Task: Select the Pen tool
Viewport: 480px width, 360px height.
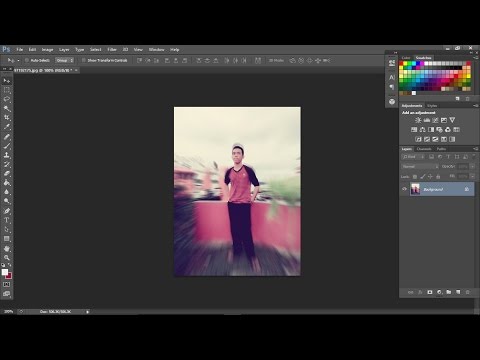Action: click(x=7, y=211)
